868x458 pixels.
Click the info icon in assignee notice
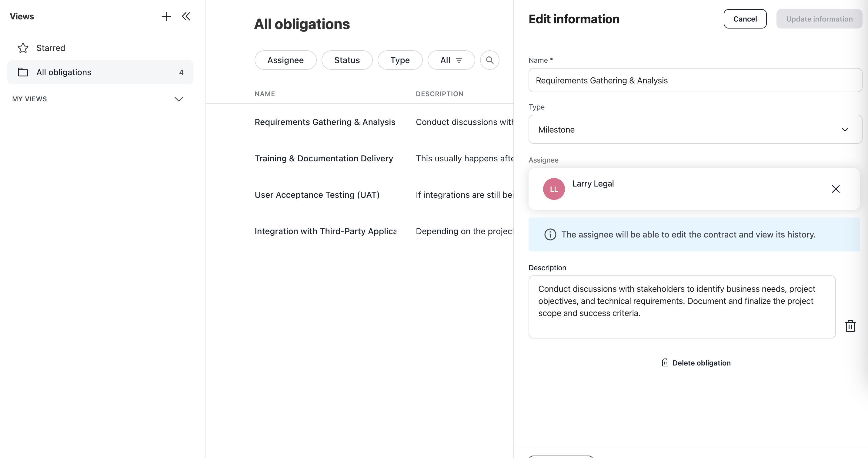pyautogui.click(x=550, y=234)
